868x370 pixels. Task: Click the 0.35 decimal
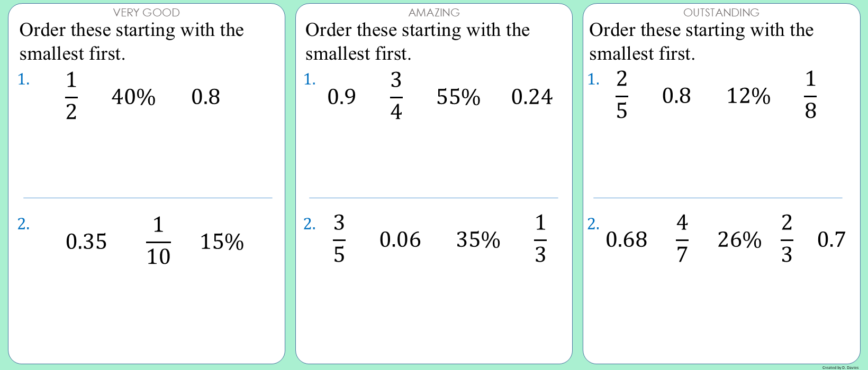pos(86,242)
